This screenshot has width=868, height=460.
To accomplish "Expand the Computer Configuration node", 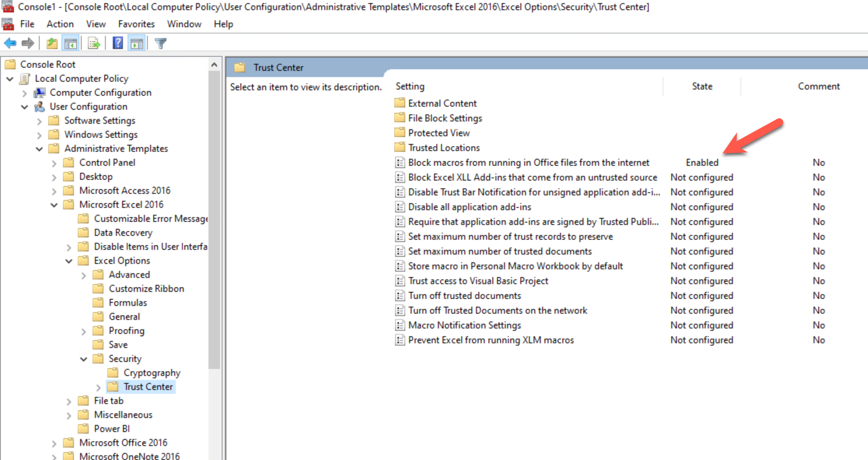I will point(24,93).
